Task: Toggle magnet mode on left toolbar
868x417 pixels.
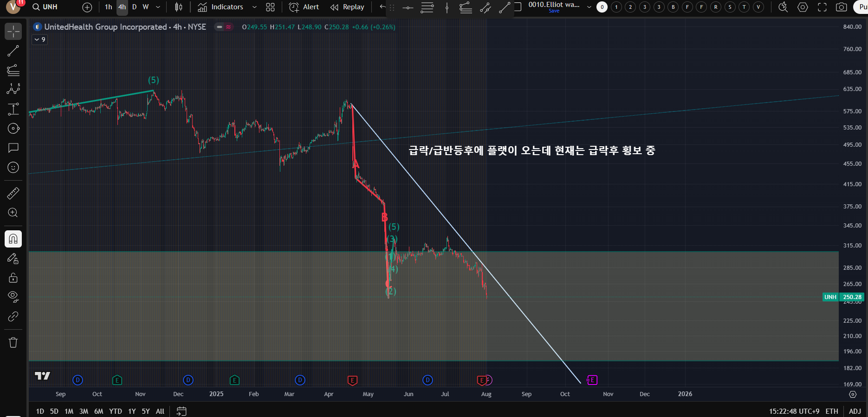Action: (13, 239)
